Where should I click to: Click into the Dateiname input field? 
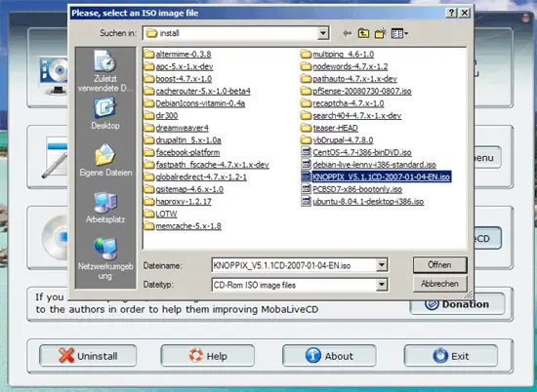294,265
